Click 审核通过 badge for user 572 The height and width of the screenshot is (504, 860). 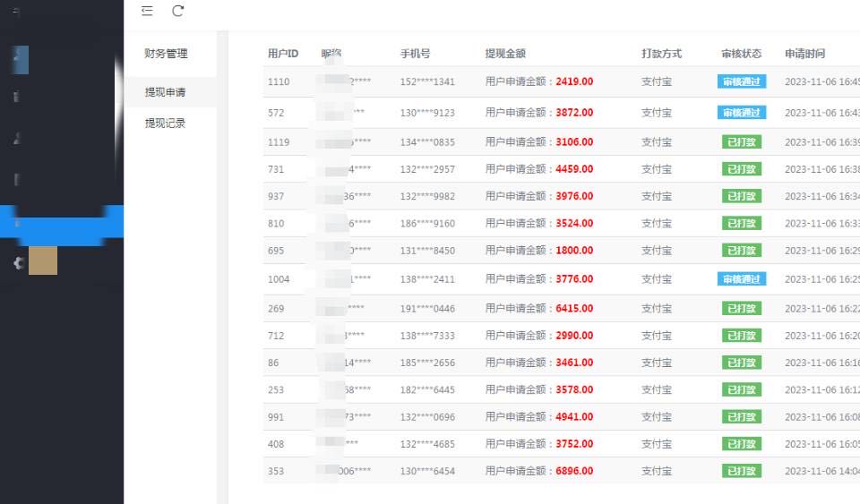(742, 113)
